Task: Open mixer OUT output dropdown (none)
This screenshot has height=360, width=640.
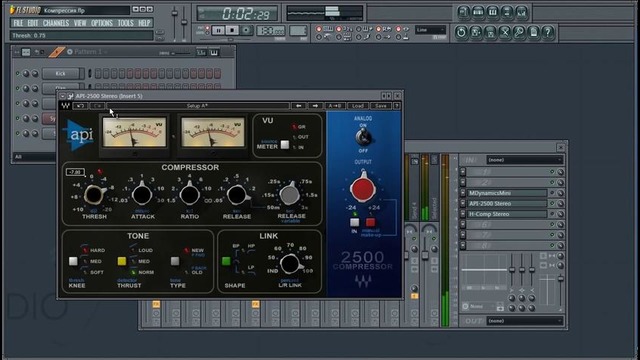Action: 525,321
